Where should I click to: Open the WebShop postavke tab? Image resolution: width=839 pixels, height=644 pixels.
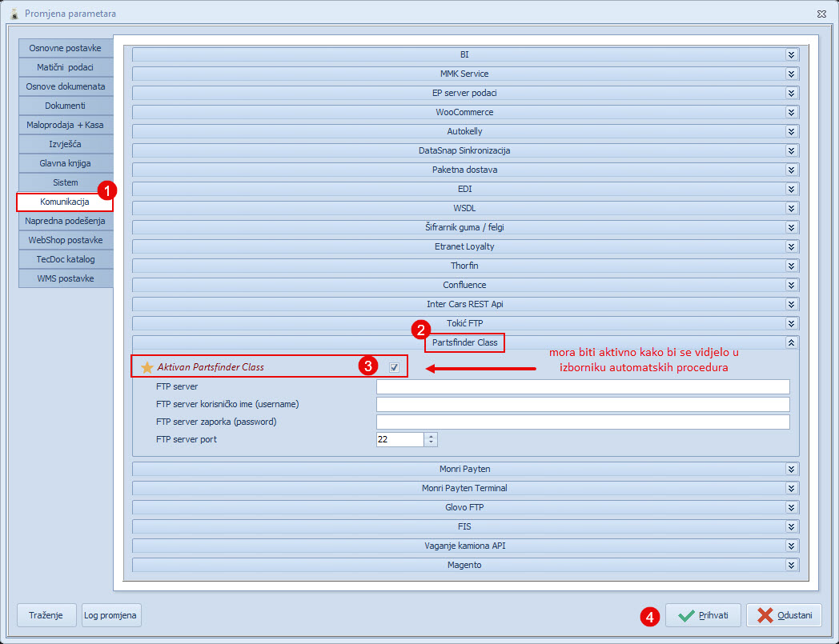tap(65, 240)
